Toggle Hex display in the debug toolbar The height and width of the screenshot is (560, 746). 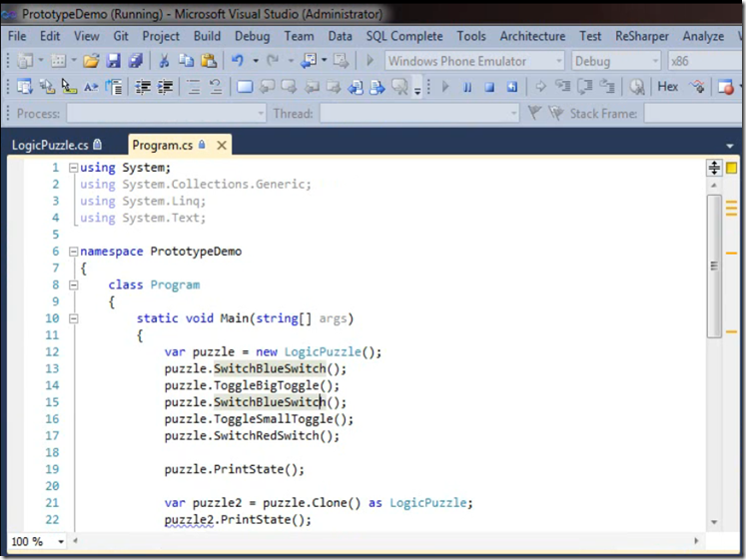click(667, 87)
